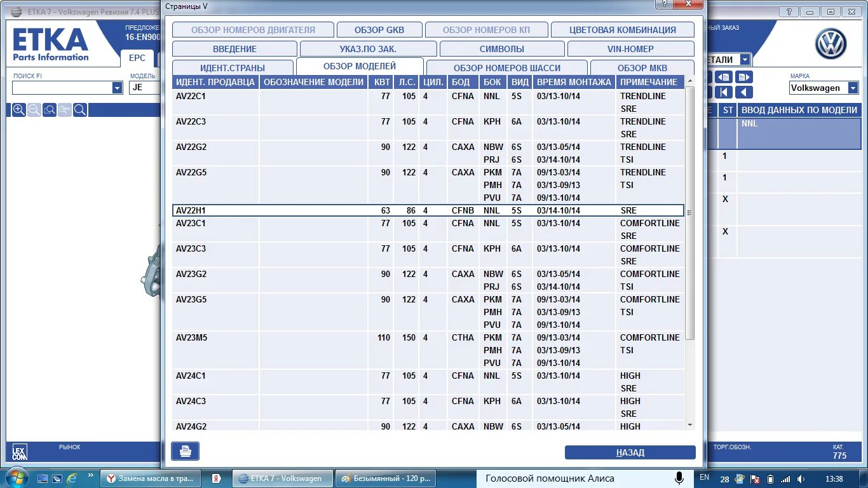The width and height of the screenshot is (868, 488).
Task: Click the zoom region magnifier icon
Action: (50, 110)
